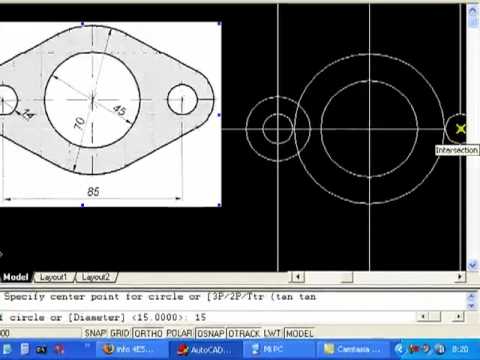Click the clock in the system tray
The height and width of the screenshot is (360, 480).
pyautogui.click(x=460, y=349)
